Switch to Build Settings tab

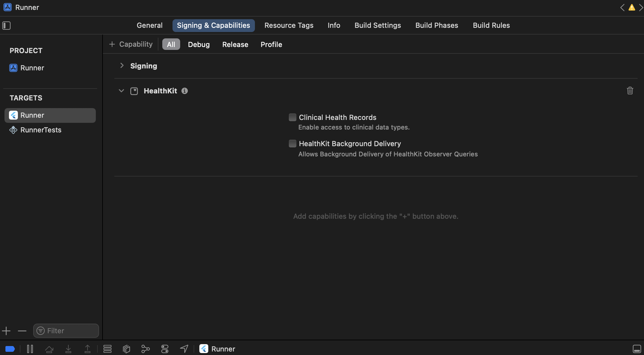point(378,25)
